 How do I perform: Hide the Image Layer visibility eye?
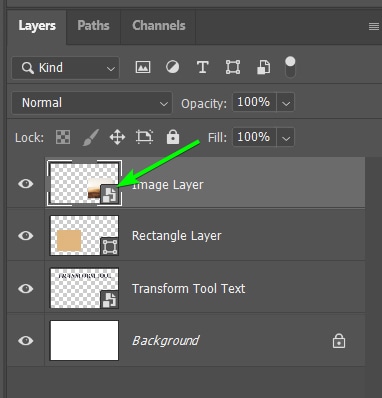click(x=26, y=183)
